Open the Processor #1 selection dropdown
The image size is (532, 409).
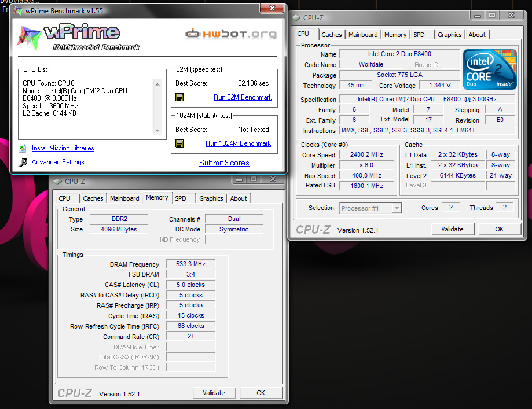pos(397,208)
